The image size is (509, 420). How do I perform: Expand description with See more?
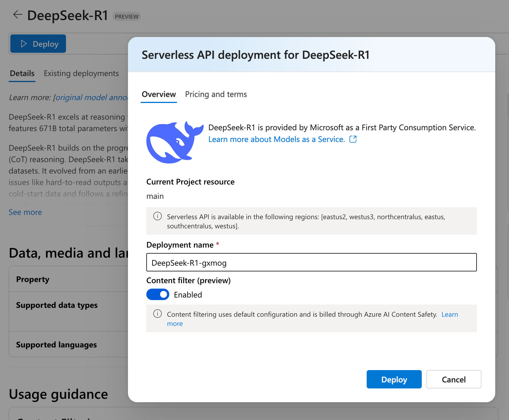(25, 212)
